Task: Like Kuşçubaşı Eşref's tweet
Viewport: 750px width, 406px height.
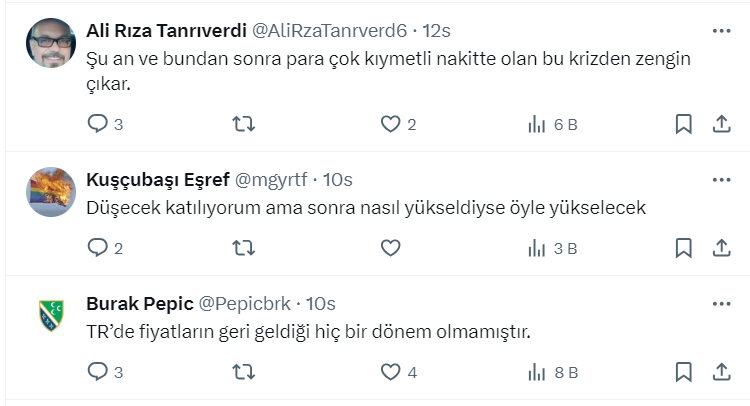Action: pyautogui.click(x=390, y=248)
